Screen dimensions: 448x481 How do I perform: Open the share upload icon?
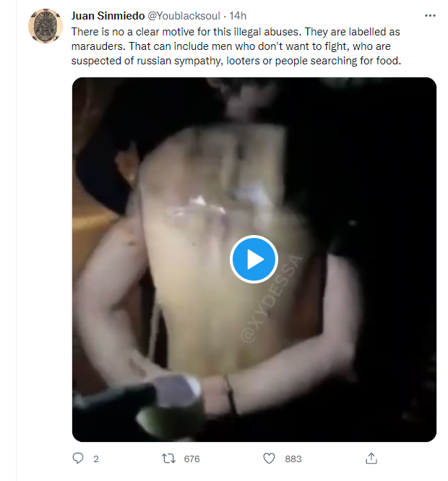pyautogui.click(x=371, y=459)
